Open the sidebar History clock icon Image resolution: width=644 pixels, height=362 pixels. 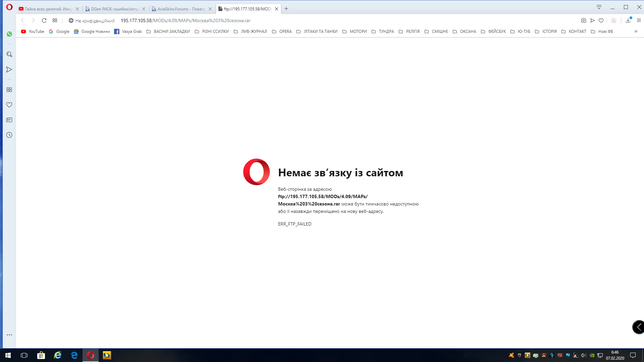9,135
